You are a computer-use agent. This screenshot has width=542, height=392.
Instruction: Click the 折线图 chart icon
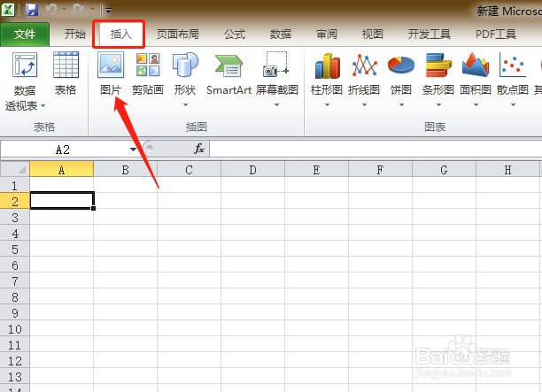[x=364, y=65]
